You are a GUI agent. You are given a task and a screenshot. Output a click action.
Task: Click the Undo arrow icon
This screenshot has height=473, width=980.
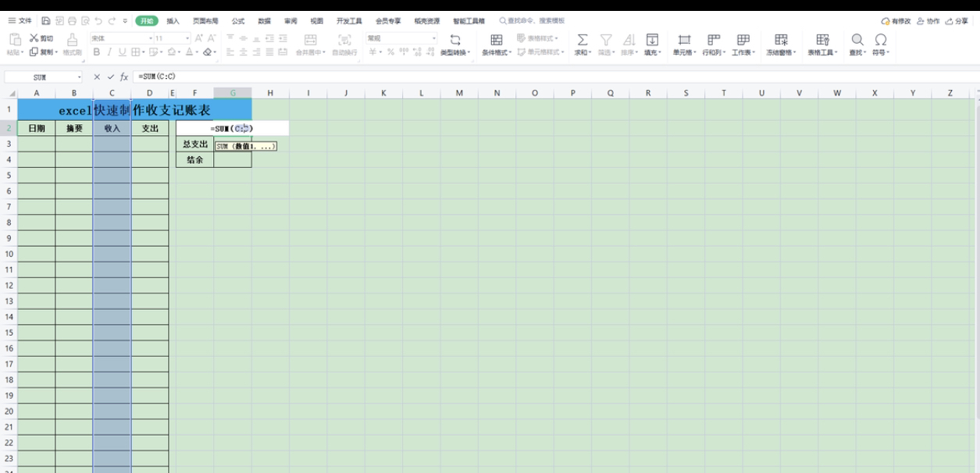point(98,21)
